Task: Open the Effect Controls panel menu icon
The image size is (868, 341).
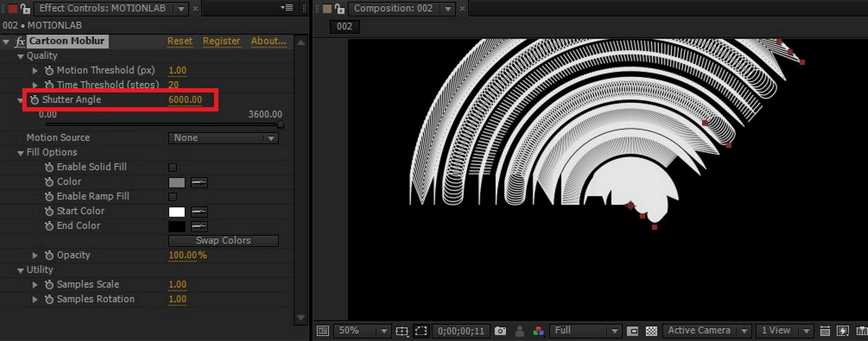Action: tap(286, 8)
